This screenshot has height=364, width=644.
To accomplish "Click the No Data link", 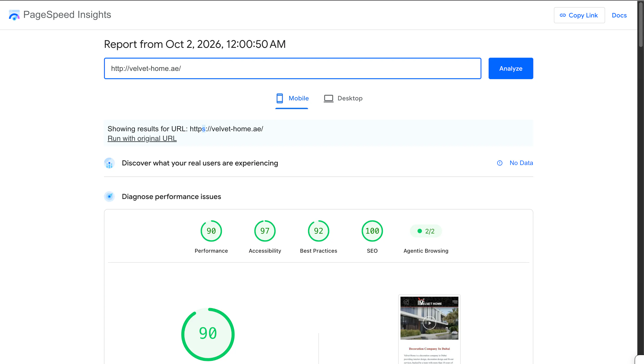I will pyautogui.click(x=521, y=163).
